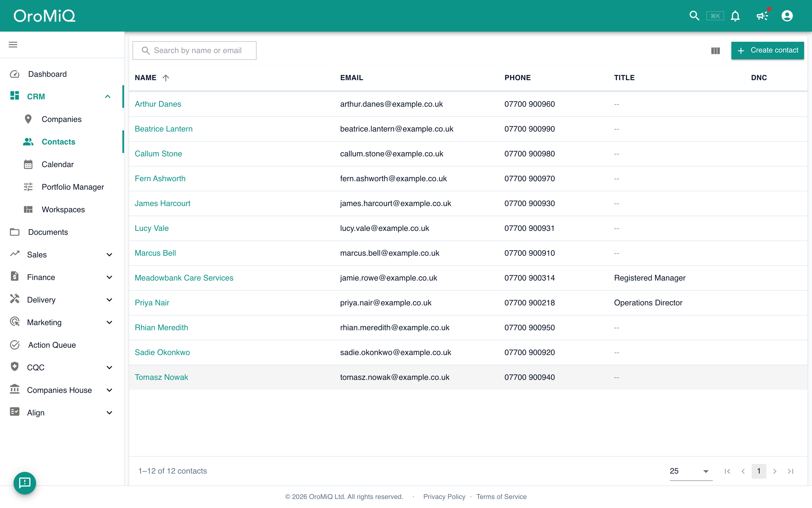This screenshot has height=508, width=812.
Task: Open the global search magnifier icon
Action: click(694, 16)
